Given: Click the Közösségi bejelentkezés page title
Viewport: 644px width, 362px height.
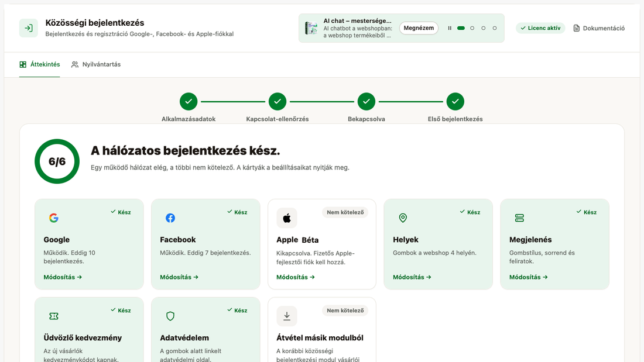Looking at the screenshot, I should pos(95,23).
